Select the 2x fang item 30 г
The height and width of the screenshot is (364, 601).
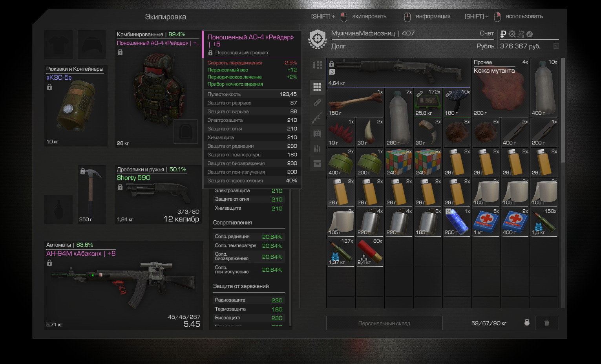pos(370,132)
